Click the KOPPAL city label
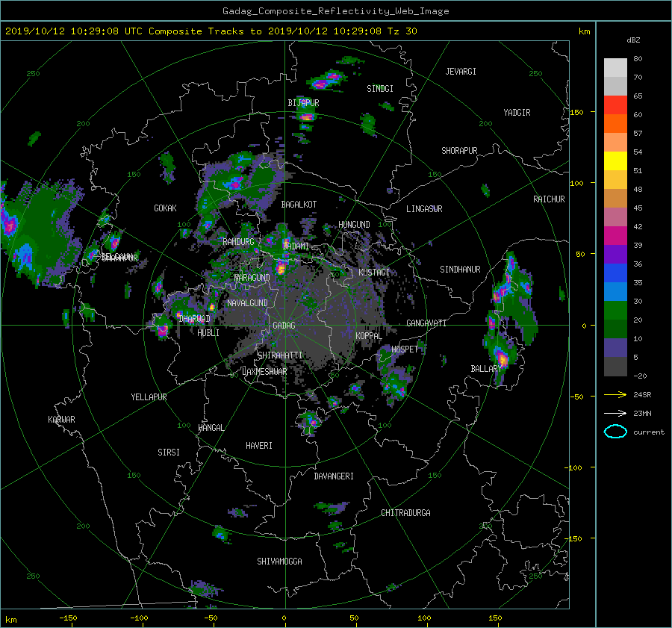The image size is (672, 628). 369,336
